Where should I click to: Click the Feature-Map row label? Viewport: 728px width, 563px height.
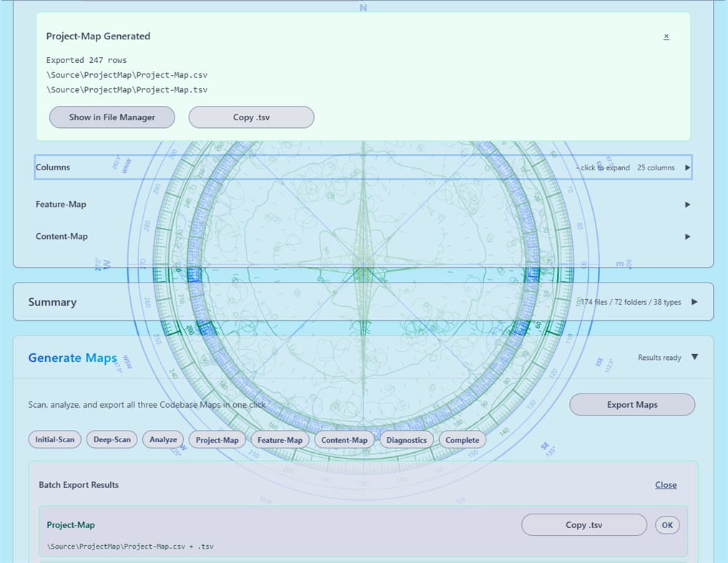pyautogui.click(x=61, y=205)
